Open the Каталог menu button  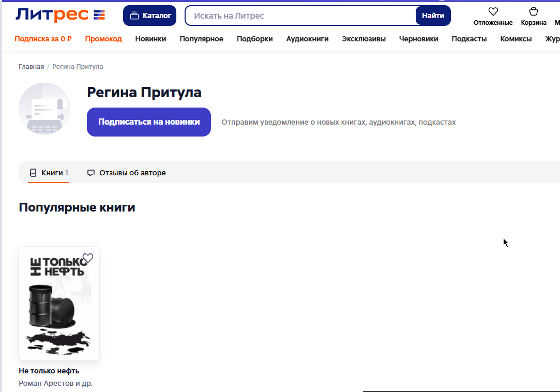click(149, 16)
